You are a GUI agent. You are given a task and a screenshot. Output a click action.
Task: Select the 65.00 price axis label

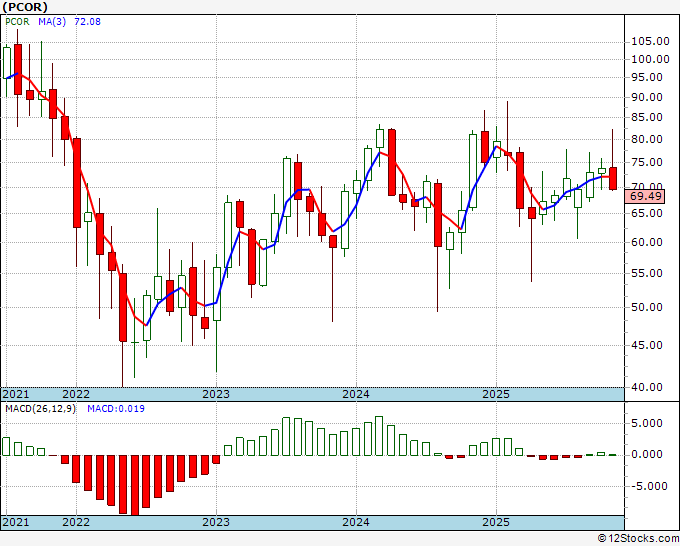(647, 213)
